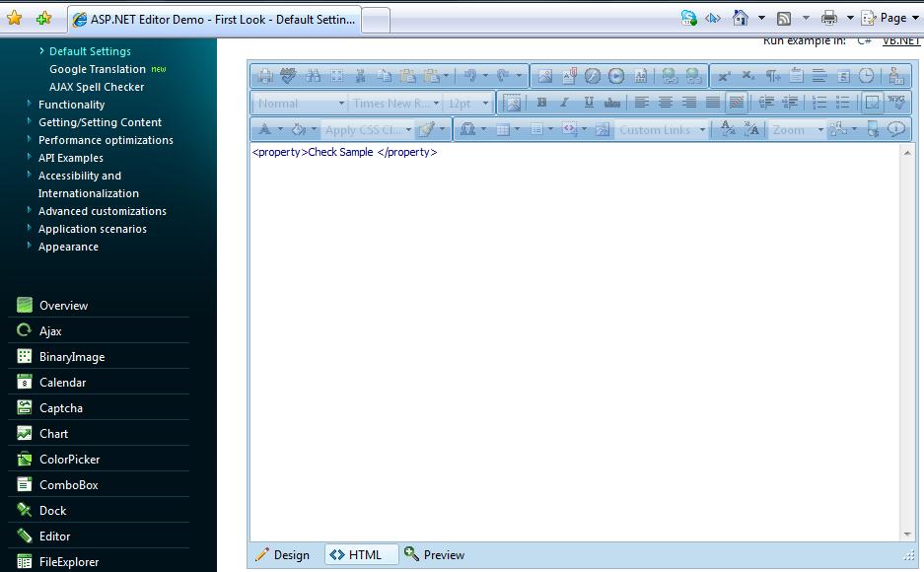The image size is (924, 572).
Task: Open Google Translation link
Action: pos(98,69)
